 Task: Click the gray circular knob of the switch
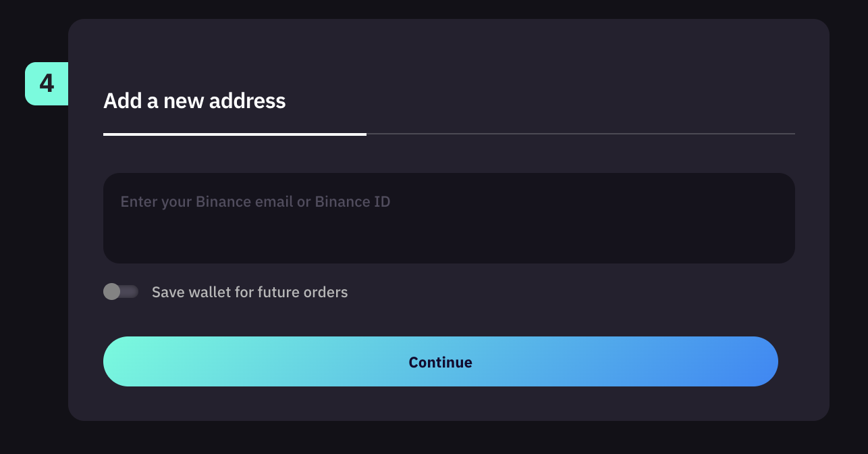(x=112, y=292)
